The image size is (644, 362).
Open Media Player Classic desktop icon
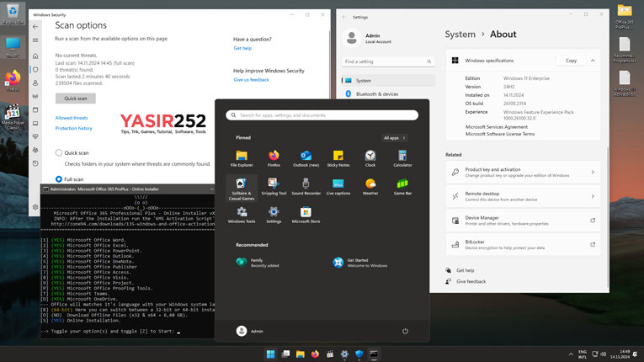[13, 117]
